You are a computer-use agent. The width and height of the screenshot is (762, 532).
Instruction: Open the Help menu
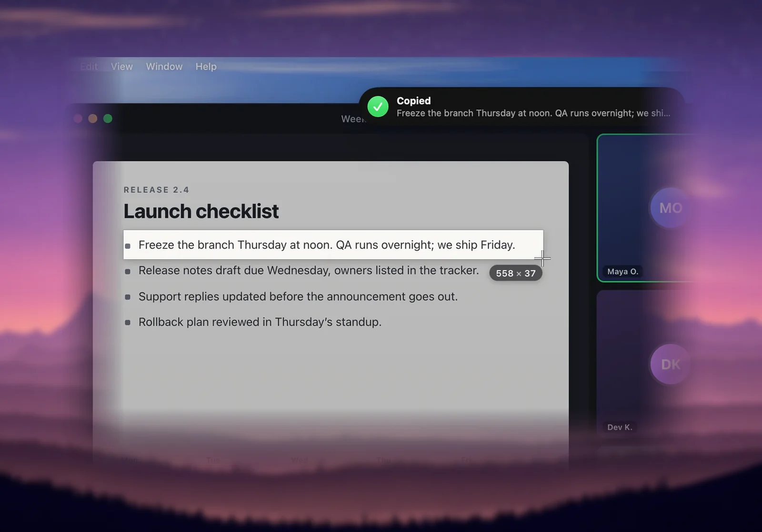[x=206, y=67]
